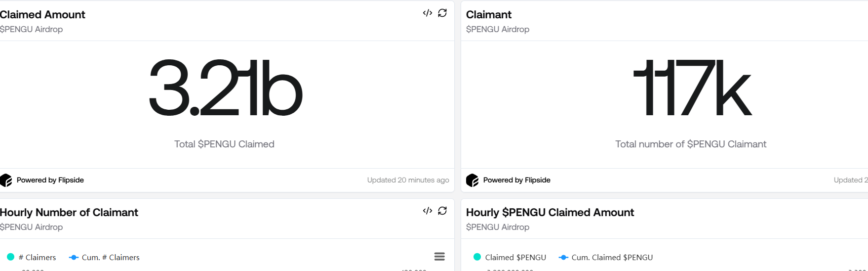
Task: Open the Hourly Number of Claimant chart menu
Action: coord(439,256)
